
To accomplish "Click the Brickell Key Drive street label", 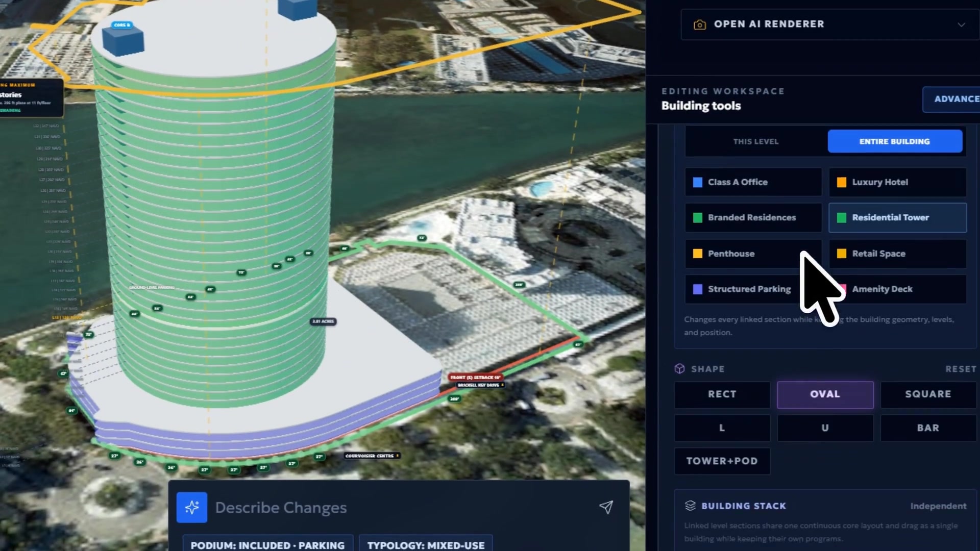I will coord(480,385).
